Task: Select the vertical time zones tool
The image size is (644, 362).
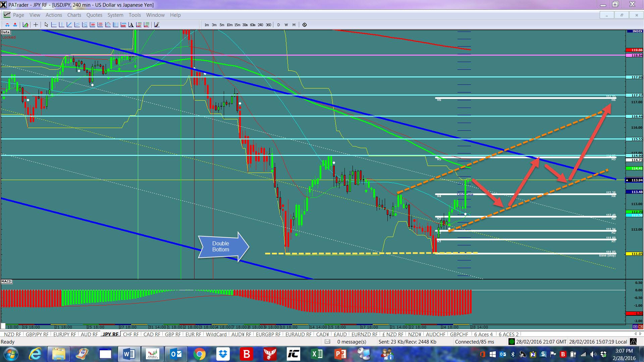Action: click(116, 25)
